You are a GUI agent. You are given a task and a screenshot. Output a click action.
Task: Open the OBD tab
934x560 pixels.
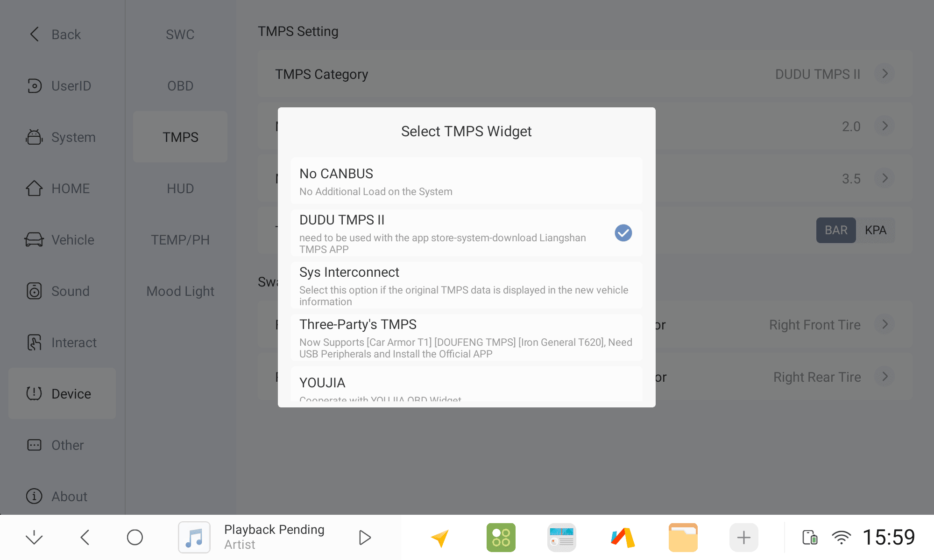[x=180, y=85]
